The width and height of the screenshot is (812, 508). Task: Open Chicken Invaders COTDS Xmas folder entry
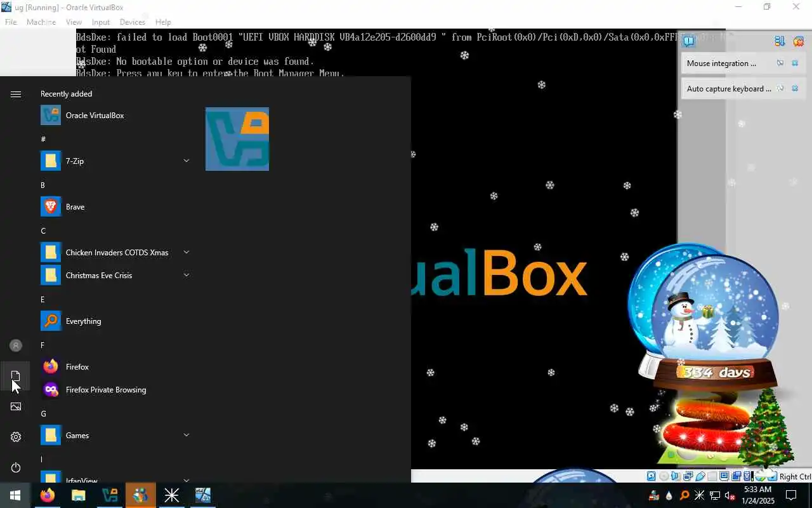tap(115, 253)
